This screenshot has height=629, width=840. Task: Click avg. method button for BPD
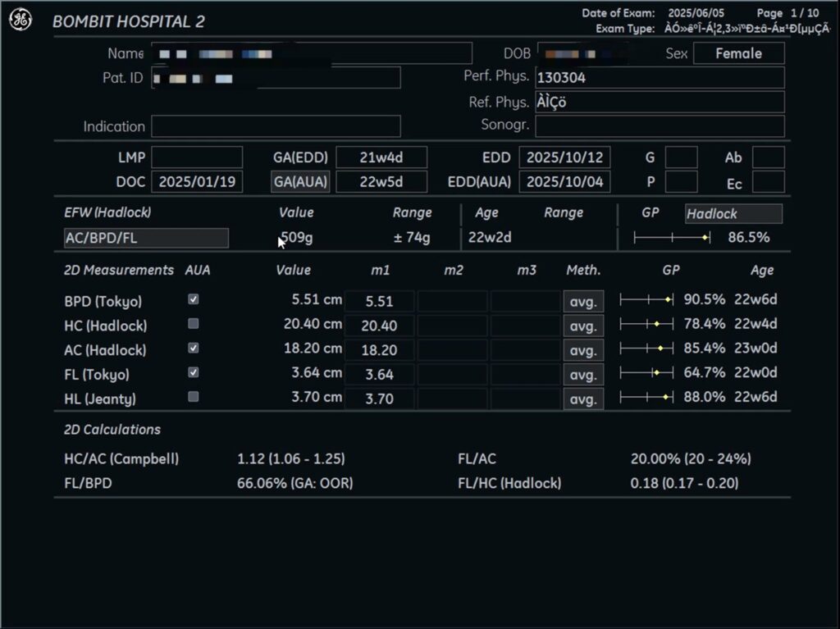[582, 301]
